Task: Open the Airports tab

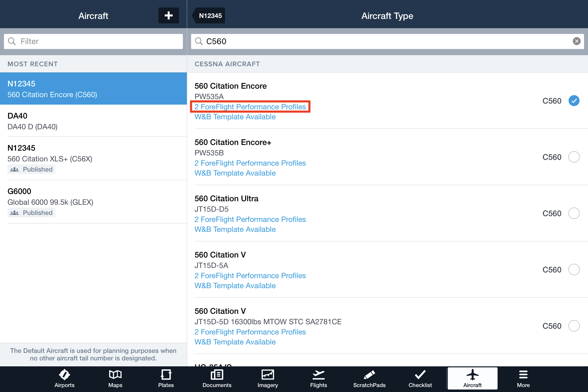Action: [64, 379]
